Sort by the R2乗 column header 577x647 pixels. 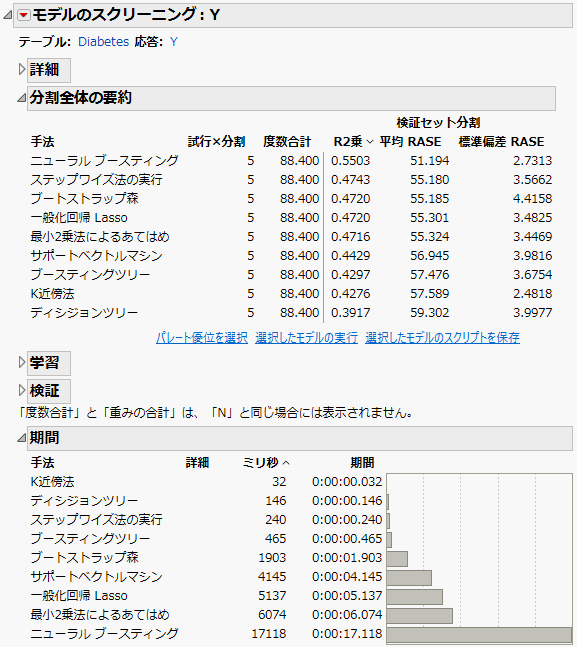pyautogui.click(x=353, y=142)
